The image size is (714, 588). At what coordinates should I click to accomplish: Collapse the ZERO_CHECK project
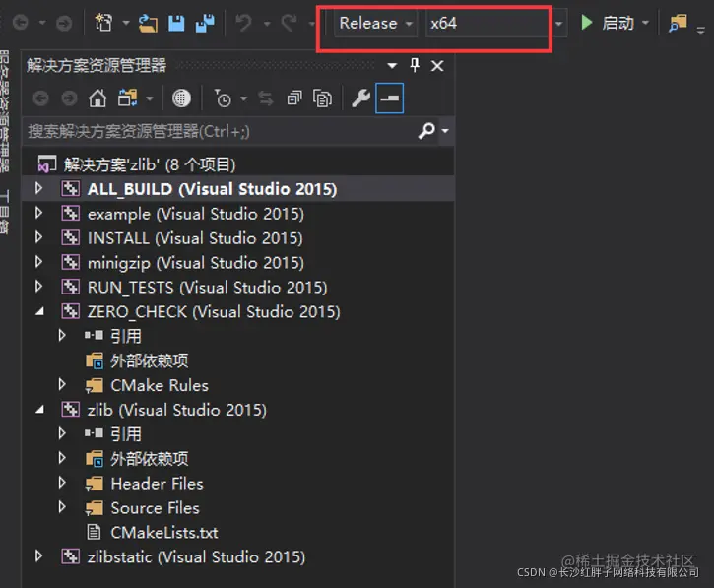point(39,312)
